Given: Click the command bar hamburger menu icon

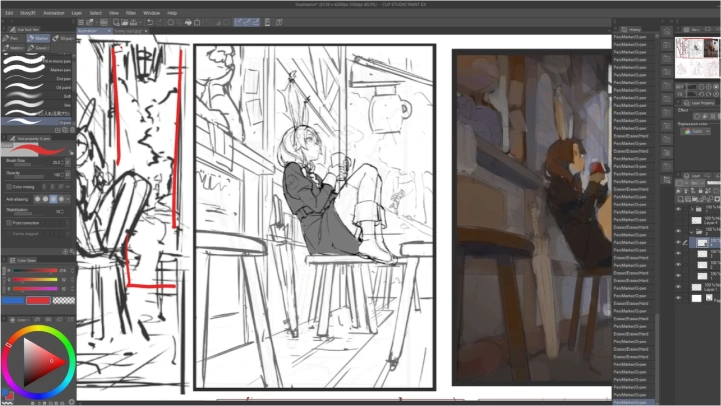Looking at the screenshot, I should click(81, 22).
